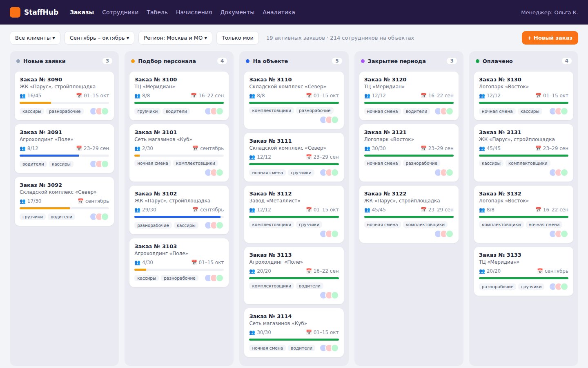The width and height of the screenshot is (588, 368).
Task: Click assignee avatars on Заказ № 3091
Action: pyautogui.click(x=99, y=164)
